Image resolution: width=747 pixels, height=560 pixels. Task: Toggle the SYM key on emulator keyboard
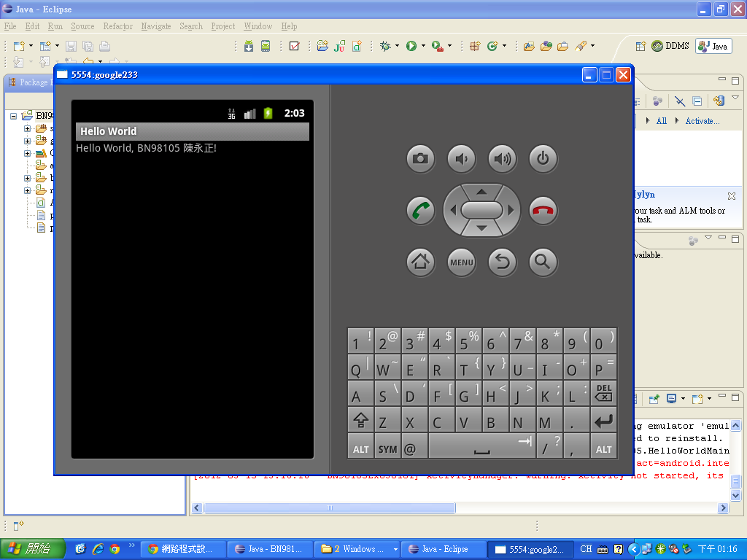click(387, 447)
